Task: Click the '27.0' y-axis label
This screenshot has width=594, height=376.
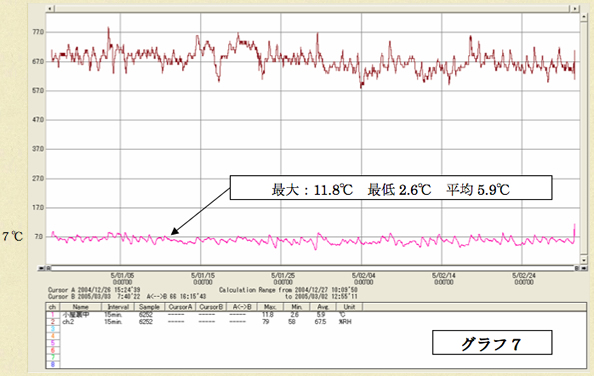Action: 38,179
